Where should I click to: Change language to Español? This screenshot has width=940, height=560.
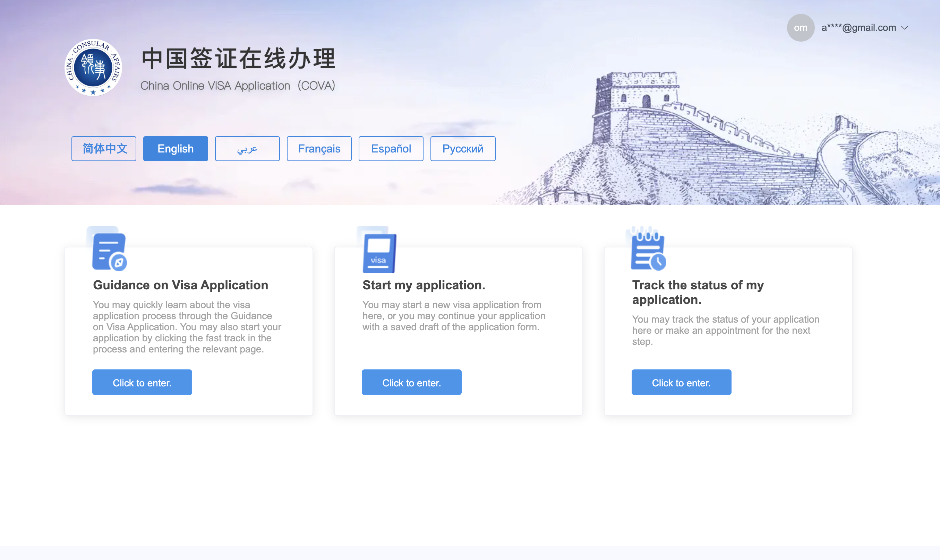coord(391,149)
